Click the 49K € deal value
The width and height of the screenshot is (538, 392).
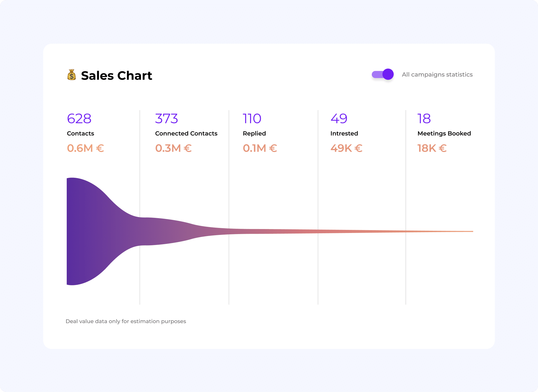coord(346,148)
